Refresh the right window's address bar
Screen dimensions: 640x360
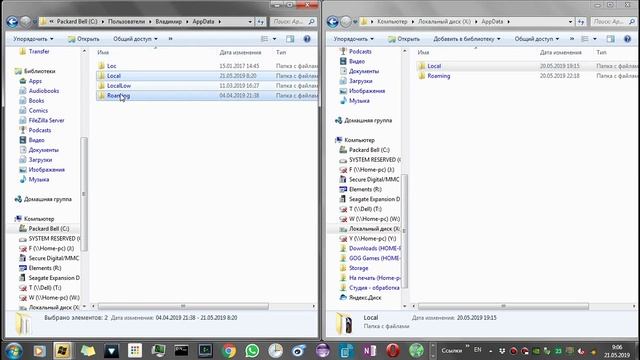581,22
